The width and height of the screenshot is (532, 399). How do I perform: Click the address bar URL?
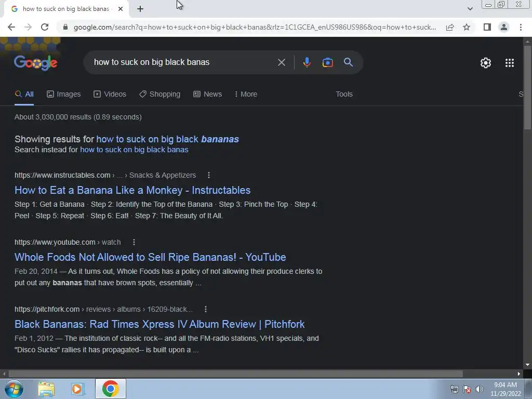[x=255, y=27]
